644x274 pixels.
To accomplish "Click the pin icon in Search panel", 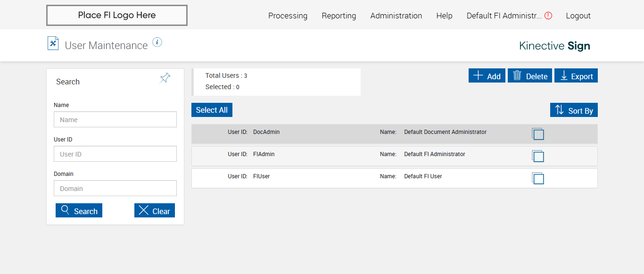I will tap(165, 78).
